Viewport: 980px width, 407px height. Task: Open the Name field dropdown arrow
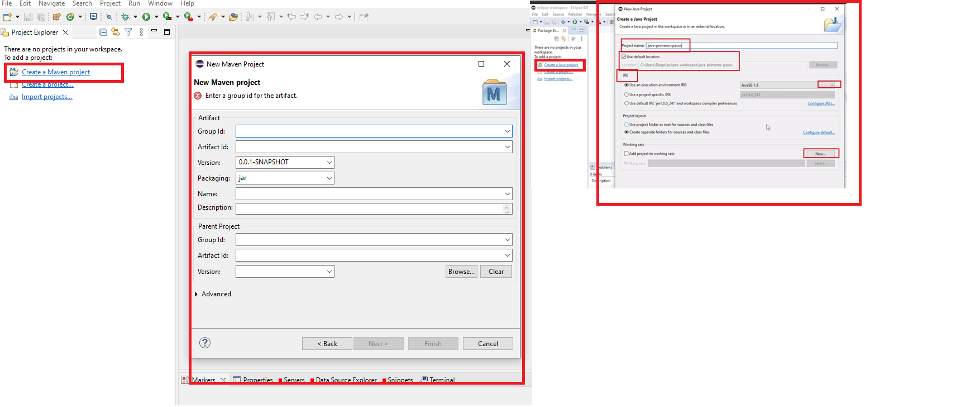tap(507, 194)
